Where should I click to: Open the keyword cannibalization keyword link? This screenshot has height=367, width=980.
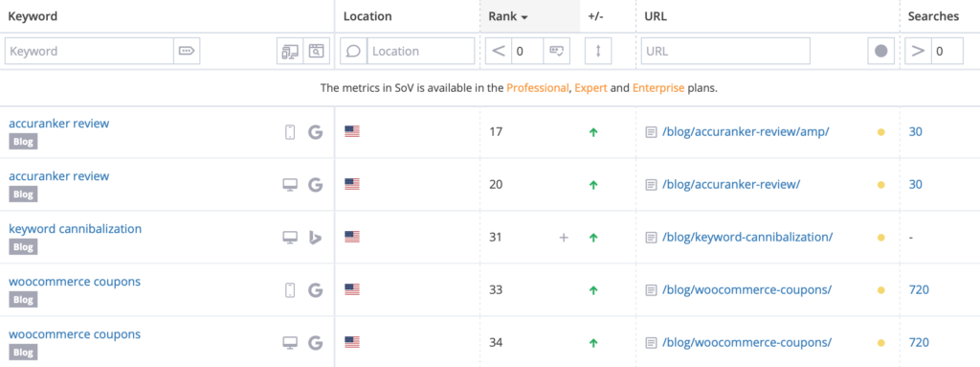pos(75,229)
